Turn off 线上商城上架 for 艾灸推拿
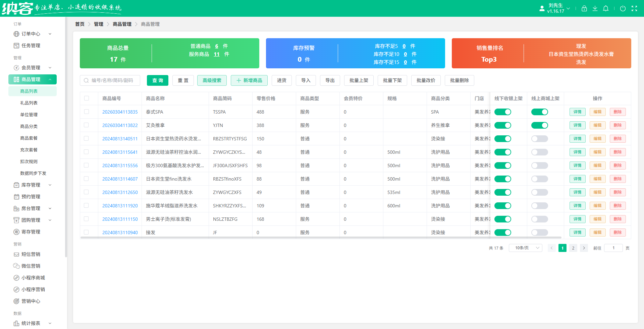 [539, 125]
